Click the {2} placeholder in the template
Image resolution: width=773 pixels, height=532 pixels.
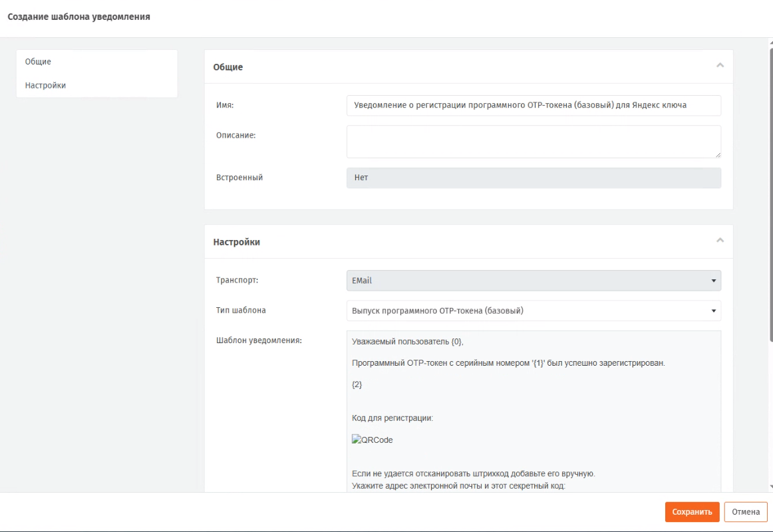click(x=357, y=385)
